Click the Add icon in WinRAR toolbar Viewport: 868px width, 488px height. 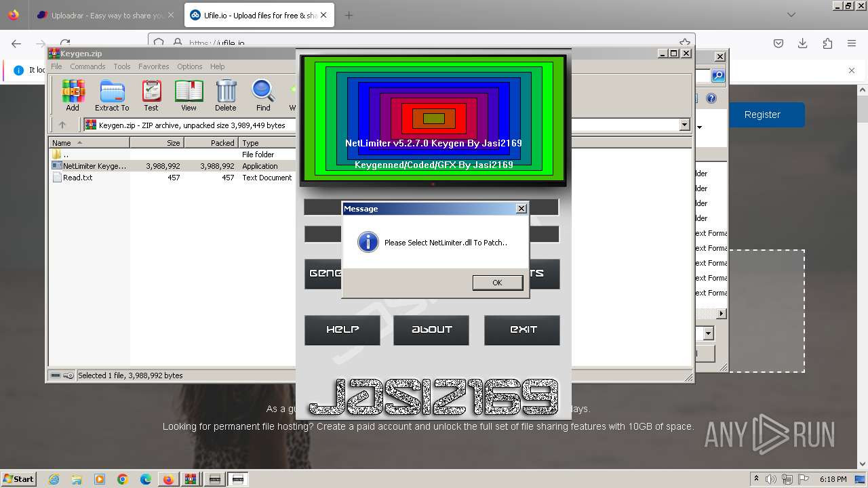(x=73, y=96)
